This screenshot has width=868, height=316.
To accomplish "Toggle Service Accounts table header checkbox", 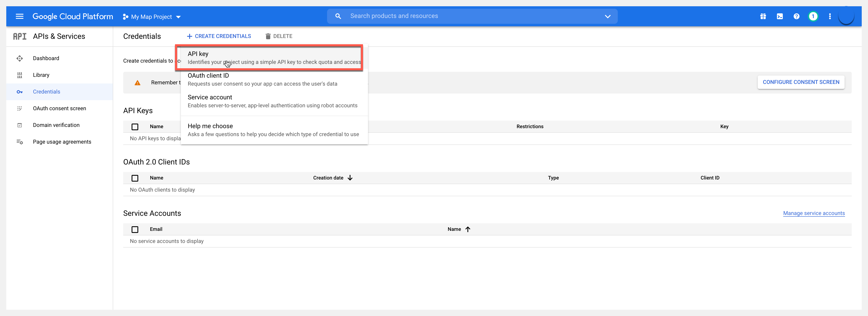I will [x=135, y=229].
